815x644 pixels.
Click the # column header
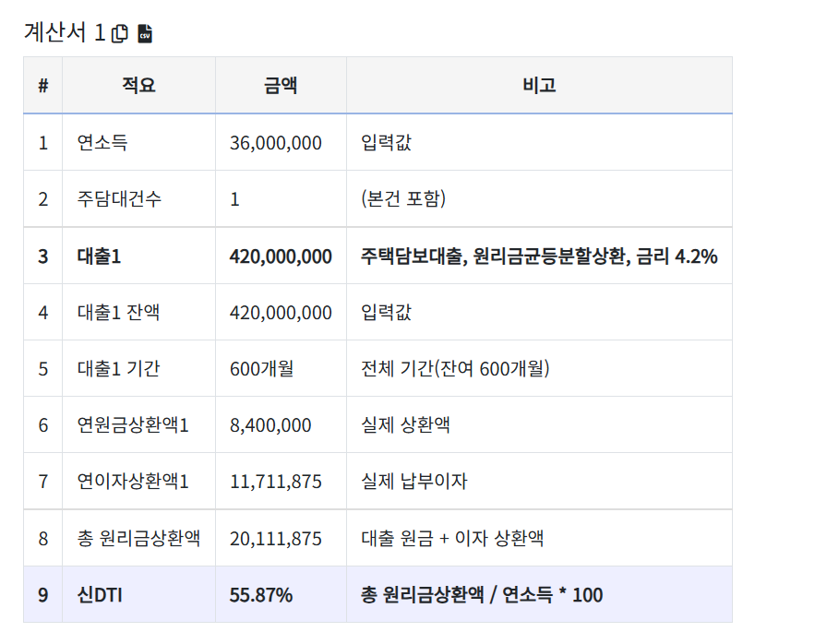43,86
